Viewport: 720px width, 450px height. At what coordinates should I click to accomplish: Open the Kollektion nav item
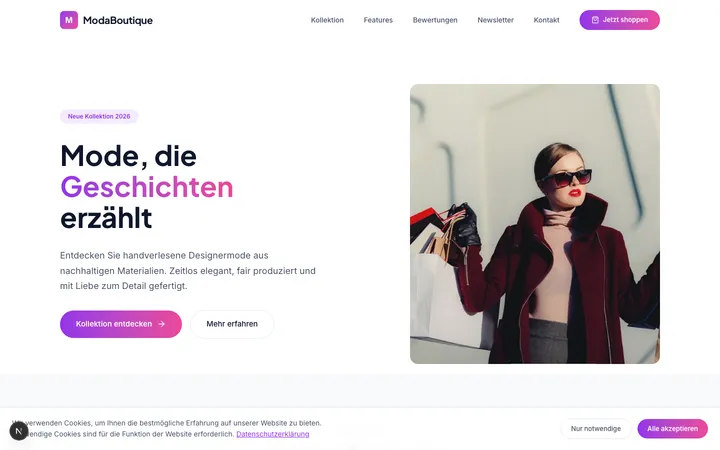(x=327, y=20)
